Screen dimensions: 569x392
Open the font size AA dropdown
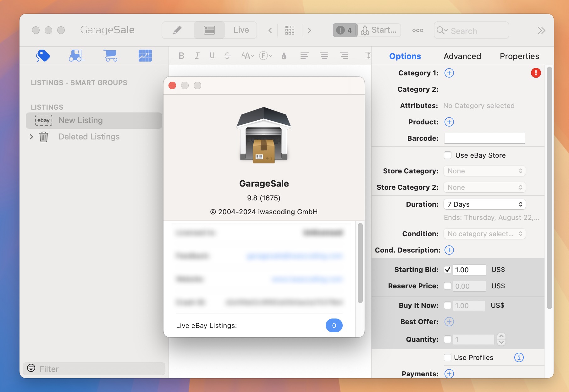click(247, 56)
